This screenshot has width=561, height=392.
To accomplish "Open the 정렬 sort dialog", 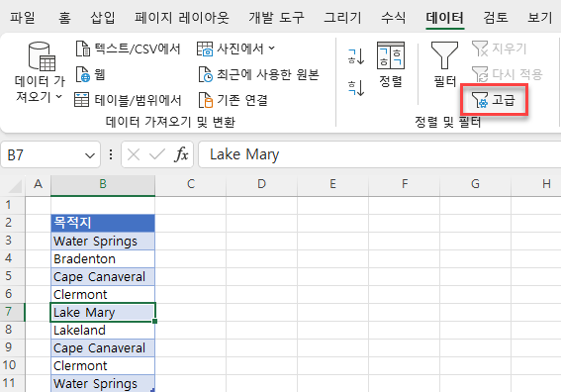I will coord(391,64).
